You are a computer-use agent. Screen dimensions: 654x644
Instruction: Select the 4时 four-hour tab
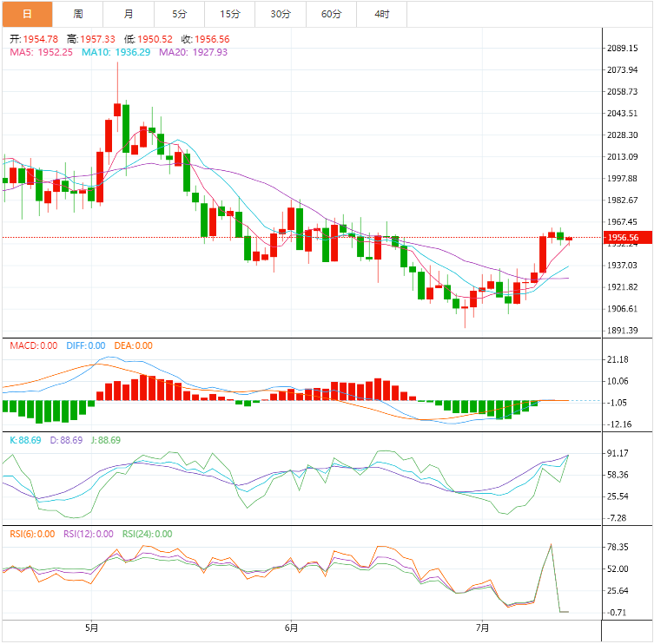382,14
